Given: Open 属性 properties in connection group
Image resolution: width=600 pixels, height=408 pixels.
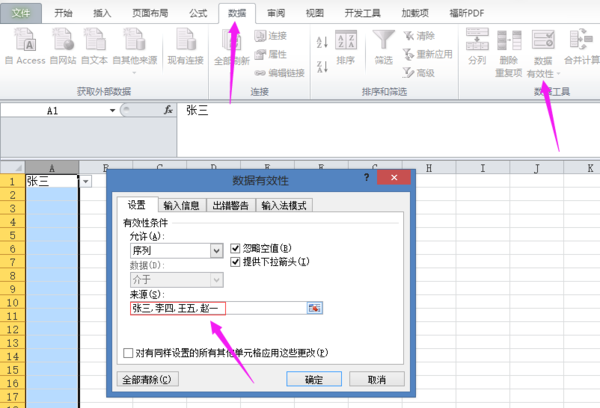Looking at the screenshot, I should [x=271, y=54].
